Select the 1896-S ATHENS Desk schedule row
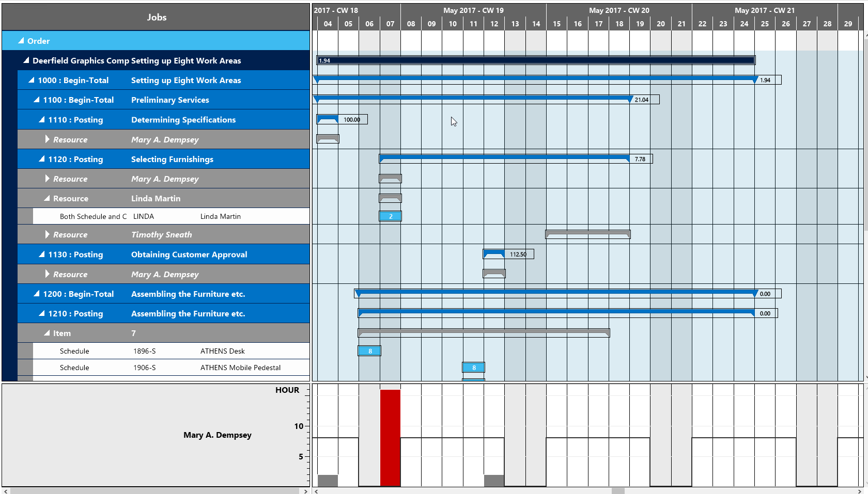868x494 pixels. (155, 350)
